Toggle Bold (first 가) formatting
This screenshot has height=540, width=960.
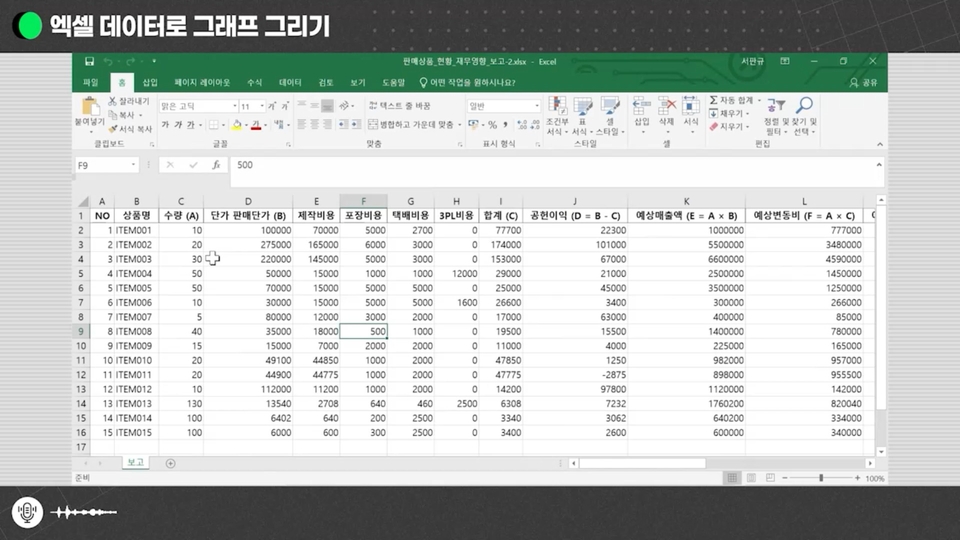coord(165,125)
